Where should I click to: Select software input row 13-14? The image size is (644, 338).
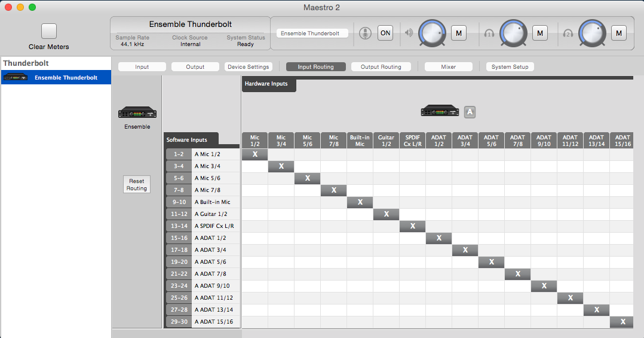[179, 226]
